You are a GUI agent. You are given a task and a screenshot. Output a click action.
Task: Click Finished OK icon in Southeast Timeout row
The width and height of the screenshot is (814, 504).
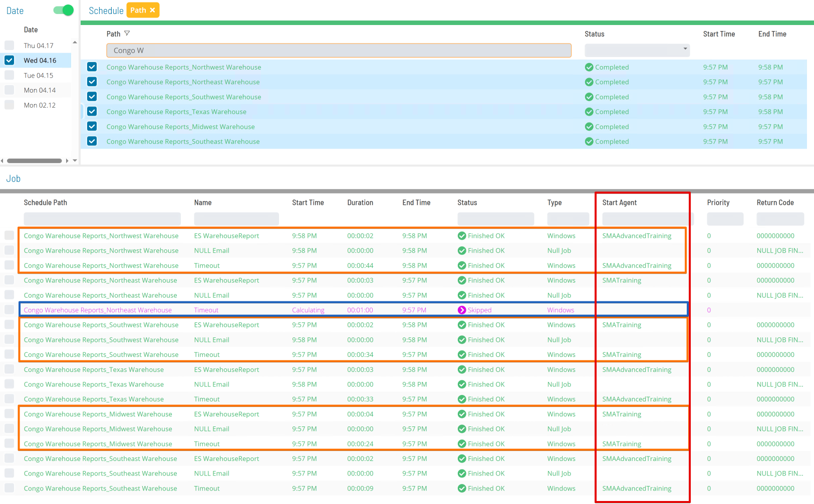[x=462, y=488]
